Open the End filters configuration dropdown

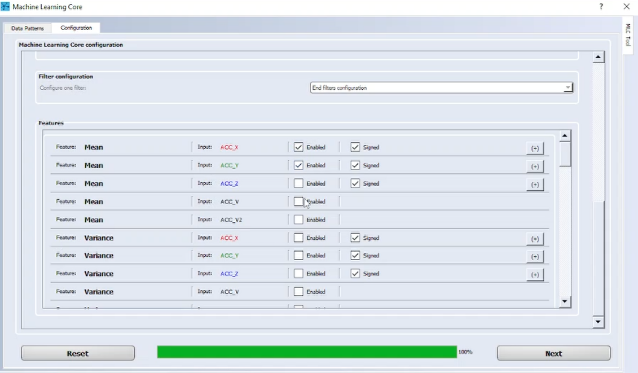tap(441, 88)
